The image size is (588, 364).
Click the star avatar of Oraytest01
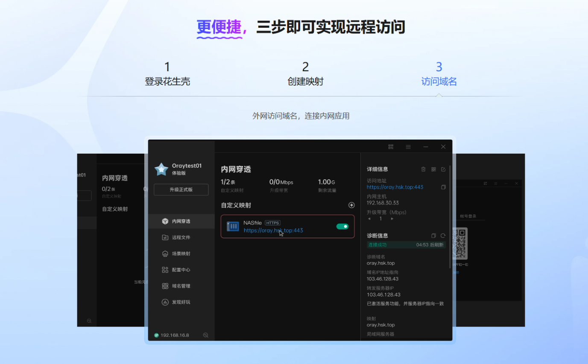tap(161, 169)
